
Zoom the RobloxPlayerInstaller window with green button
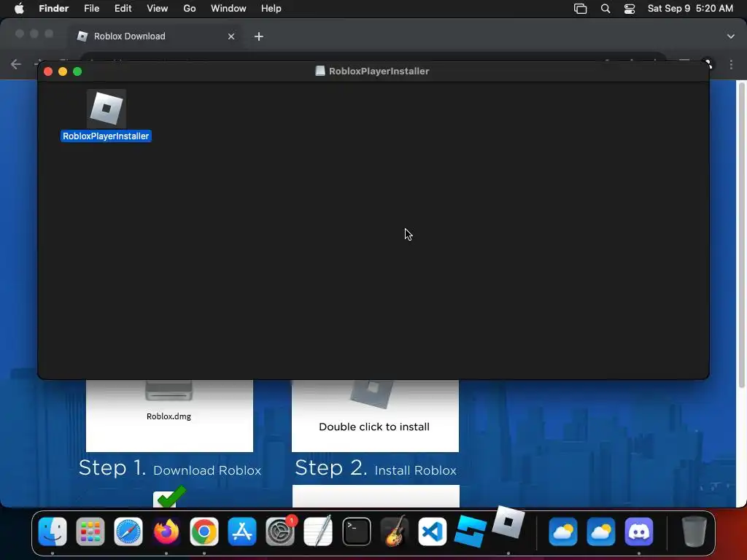77,71
